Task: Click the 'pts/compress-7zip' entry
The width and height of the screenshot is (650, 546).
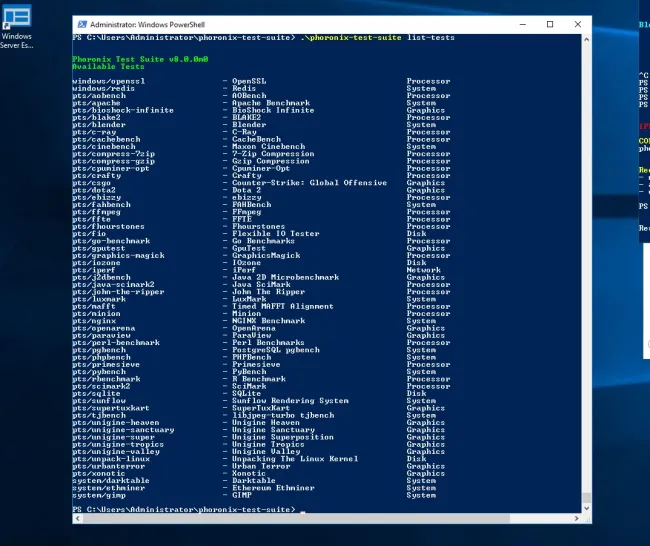Action: pyautogui.click(x=114, y=154)
